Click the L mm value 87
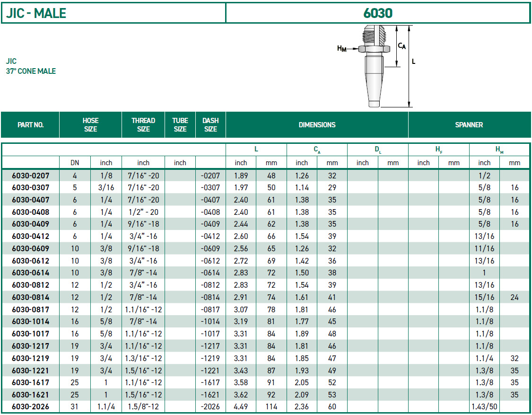 point(271,370)
